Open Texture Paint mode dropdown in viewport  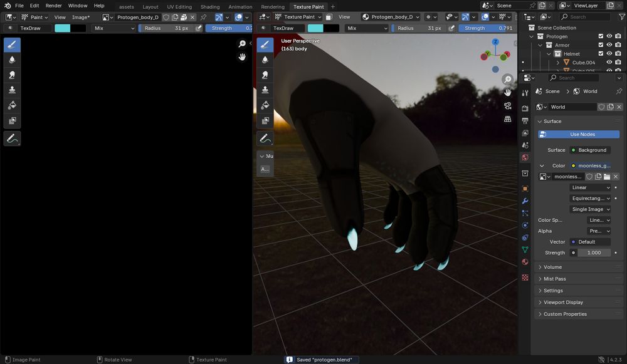298,17
